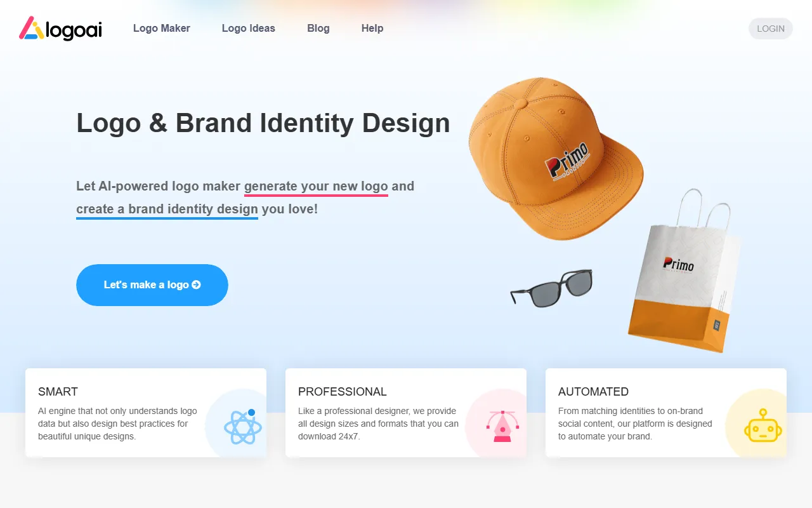812x508 pixels.
Task: Click the logoai logo in the header
Action: pos(60,29)
